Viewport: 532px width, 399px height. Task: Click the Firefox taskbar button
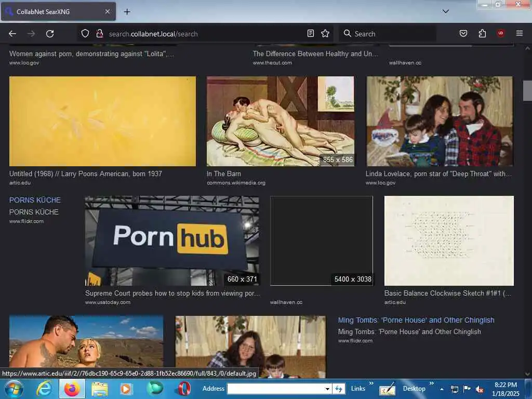[x=72, y=389]
